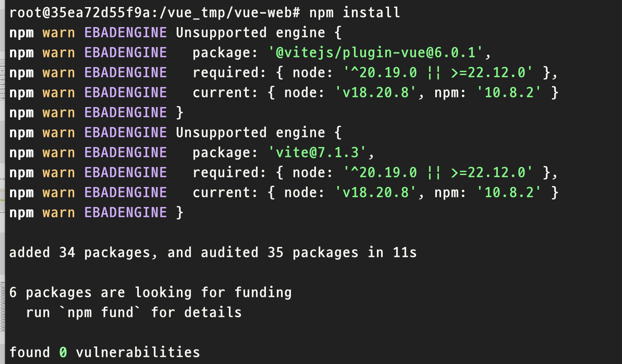Click 'EBADENGINE' on the first warning line
622x364 pixels.
pyautogui.click(x=125, y=32)
